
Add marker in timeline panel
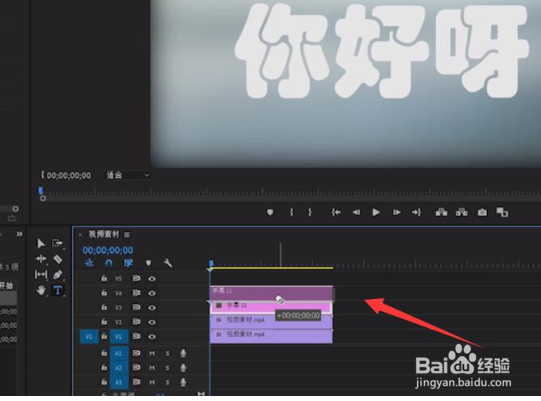point(148,263)
